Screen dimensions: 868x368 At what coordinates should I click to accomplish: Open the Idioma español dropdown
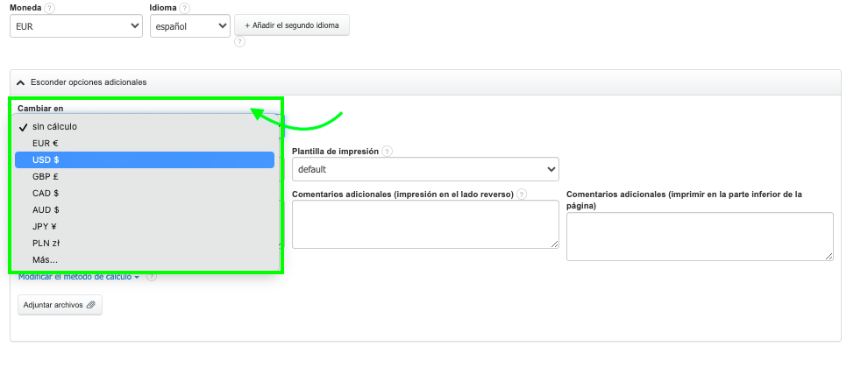189,26
